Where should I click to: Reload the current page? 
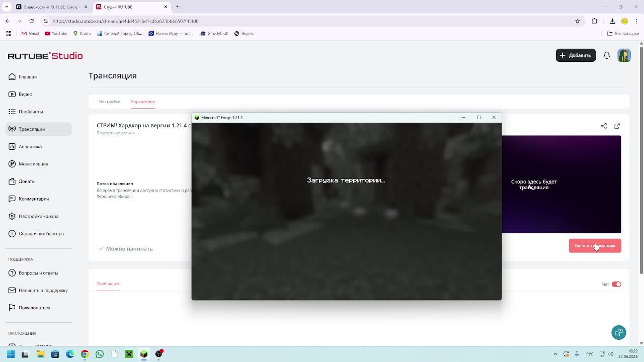click(x=32, y=21)
